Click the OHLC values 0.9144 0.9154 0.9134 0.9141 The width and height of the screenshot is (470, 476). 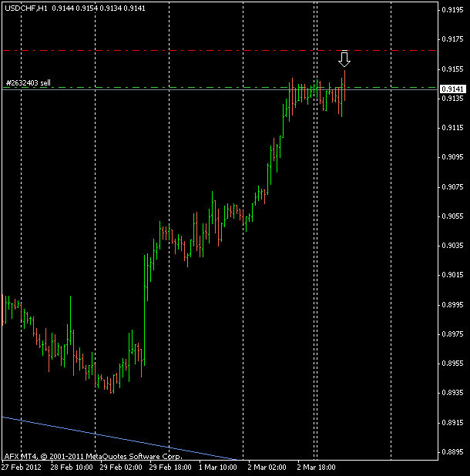coord(99,8)
